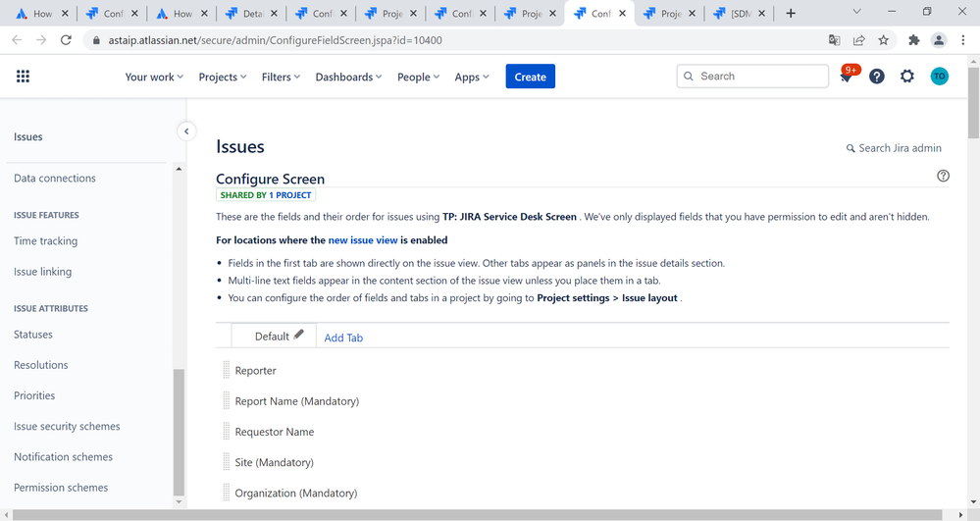Expand the People dropdown
This screenshot has height=521, width=980.
tap(418, 77)
